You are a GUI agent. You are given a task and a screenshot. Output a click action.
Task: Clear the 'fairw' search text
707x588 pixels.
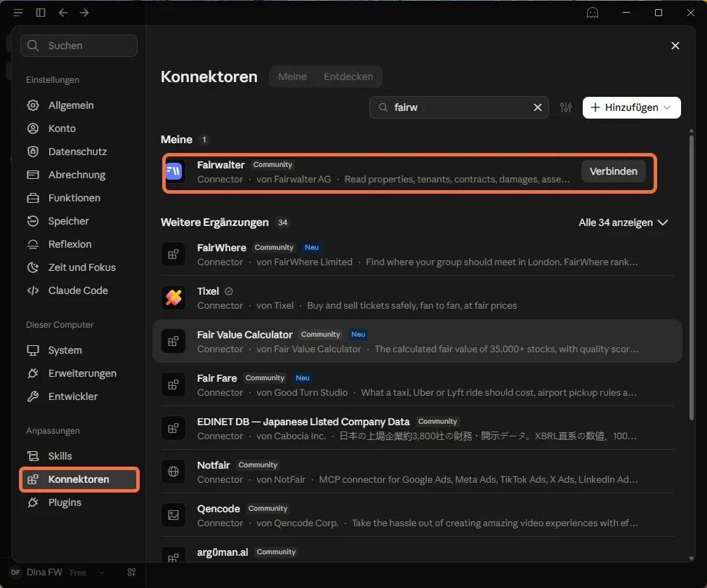(x=538, y=107)
